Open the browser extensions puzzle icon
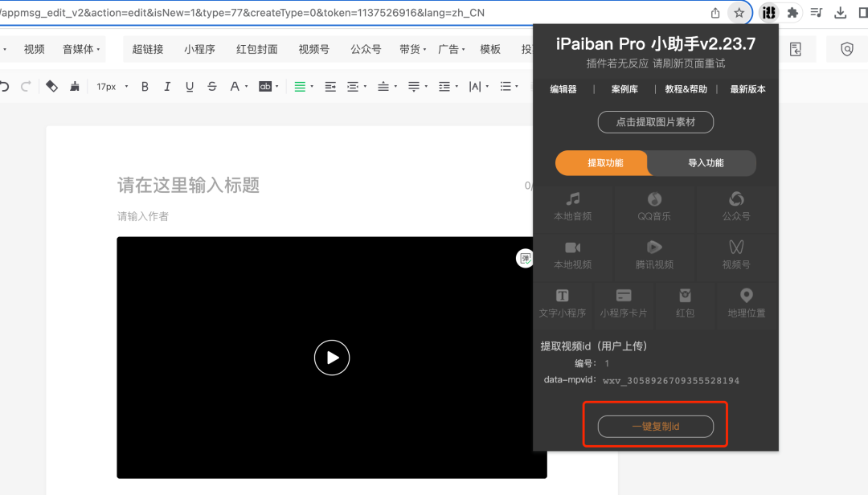The height and width of the screenshot is (495, 868). pyautogui.click(x=792, y=13)
